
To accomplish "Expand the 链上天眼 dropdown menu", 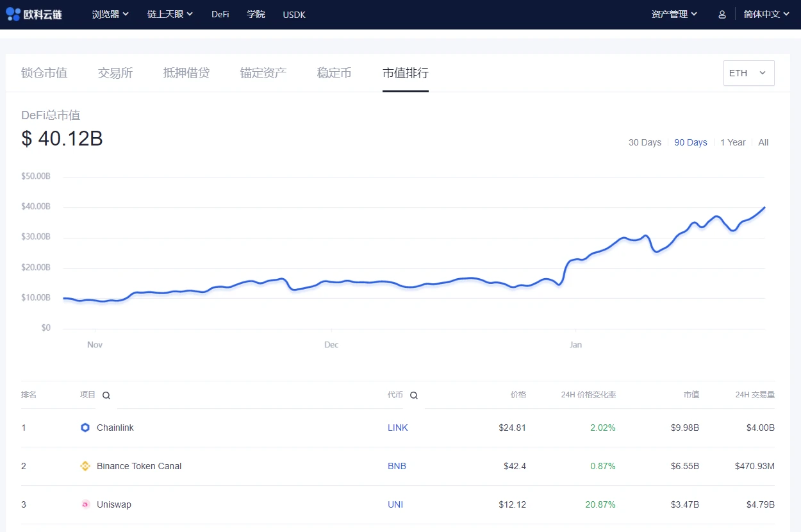I will (x=170, y=14).
